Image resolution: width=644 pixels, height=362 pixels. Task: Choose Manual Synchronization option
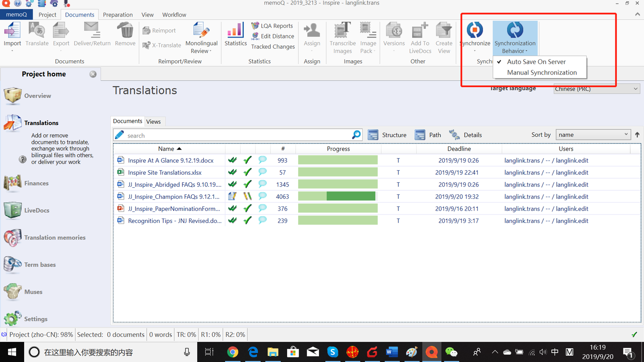542,72
